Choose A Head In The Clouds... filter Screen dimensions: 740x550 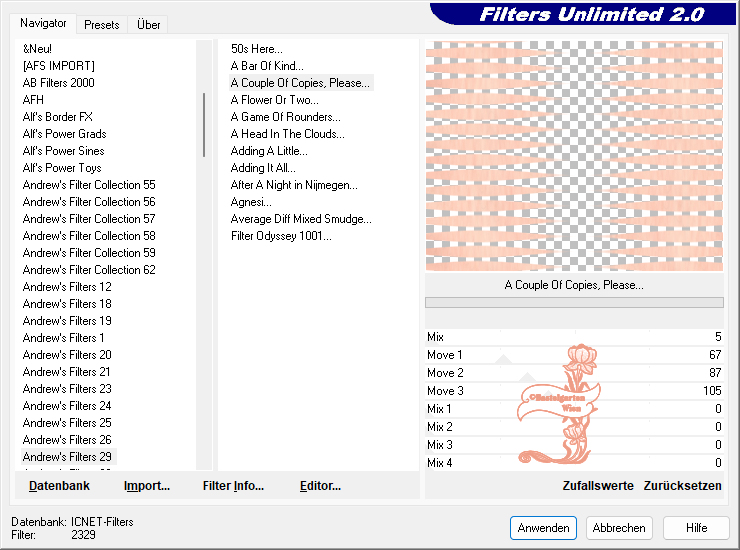(287, 134)
